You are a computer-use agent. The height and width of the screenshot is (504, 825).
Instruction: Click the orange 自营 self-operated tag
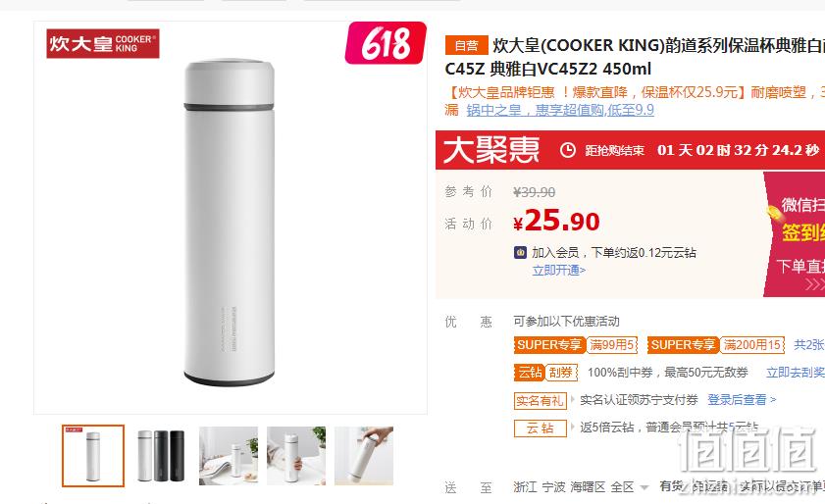(x=466, y=45)
